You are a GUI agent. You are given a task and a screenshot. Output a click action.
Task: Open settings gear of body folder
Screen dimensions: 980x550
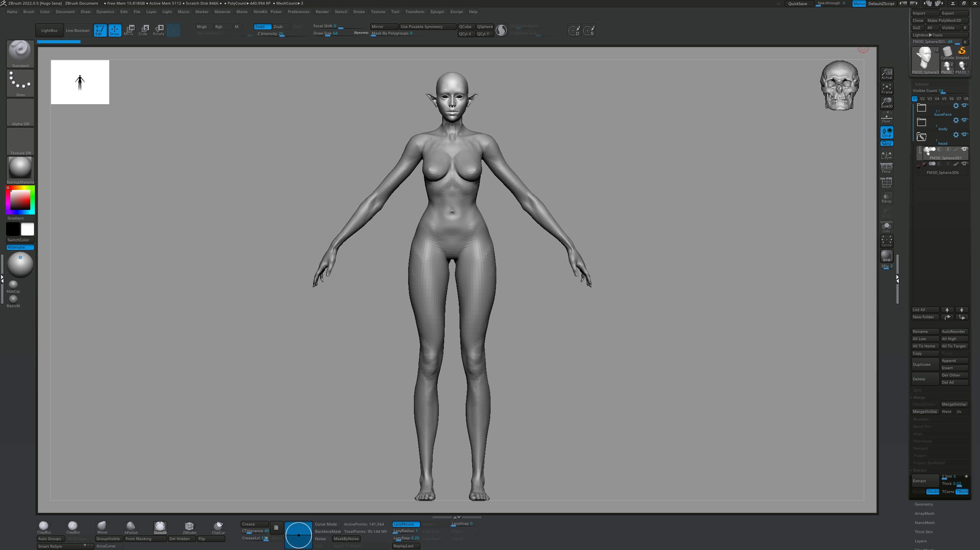coord(956,120)
